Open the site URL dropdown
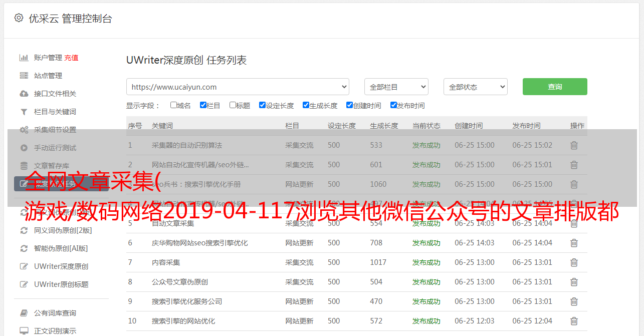 238,87
